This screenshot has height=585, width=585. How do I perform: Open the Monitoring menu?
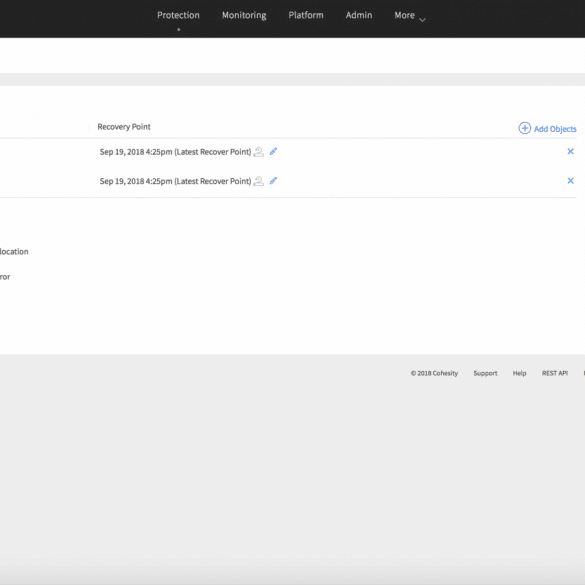244,15
